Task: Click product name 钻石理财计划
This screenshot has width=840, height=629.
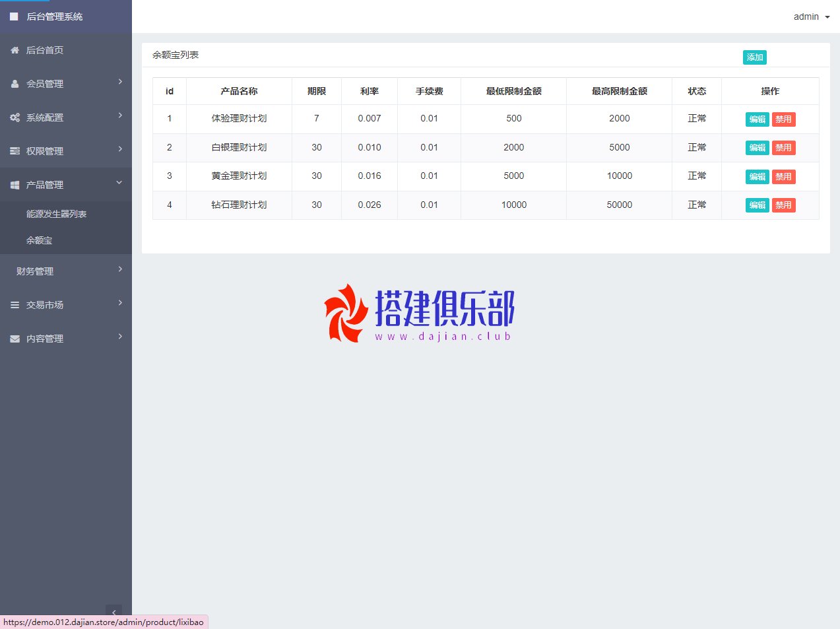Action: click(239, 205)
